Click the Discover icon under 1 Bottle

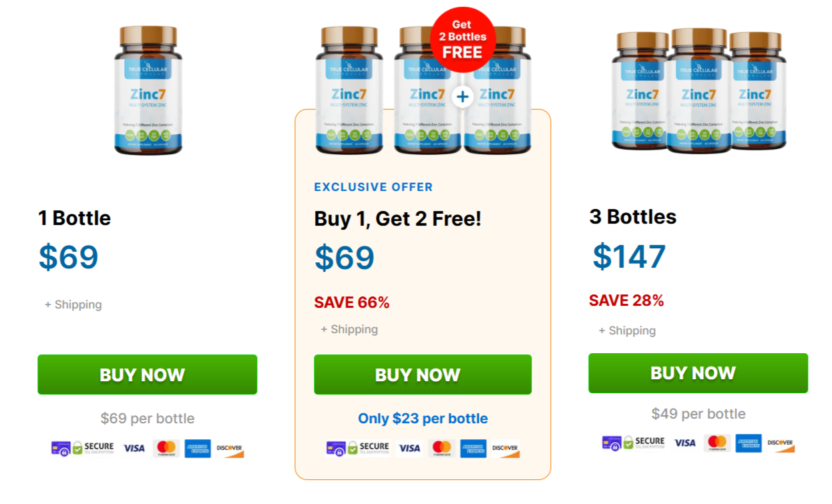[229, 448]
